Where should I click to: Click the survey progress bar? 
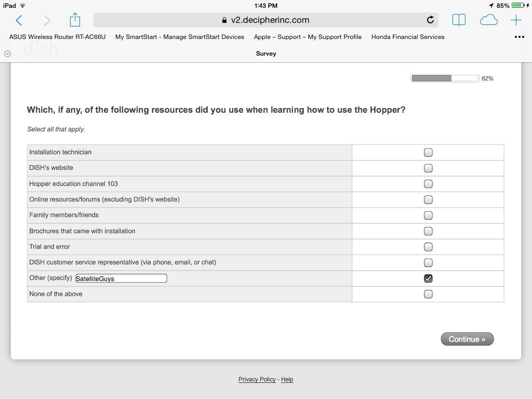click(x=445, y=78)
